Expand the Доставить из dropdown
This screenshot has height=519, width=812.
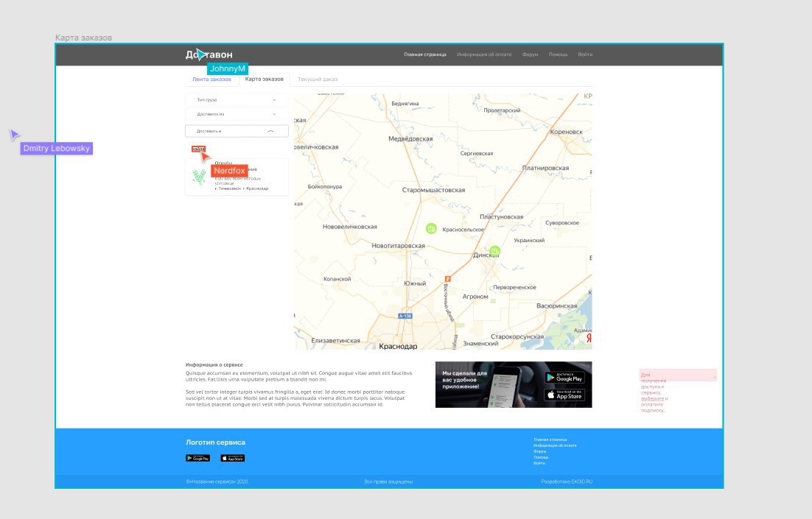click(237, 114)
